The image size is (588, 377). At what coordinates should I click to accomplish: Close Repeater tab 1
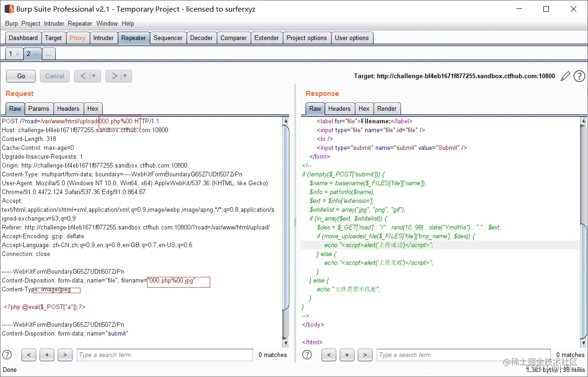pos(17,54)
